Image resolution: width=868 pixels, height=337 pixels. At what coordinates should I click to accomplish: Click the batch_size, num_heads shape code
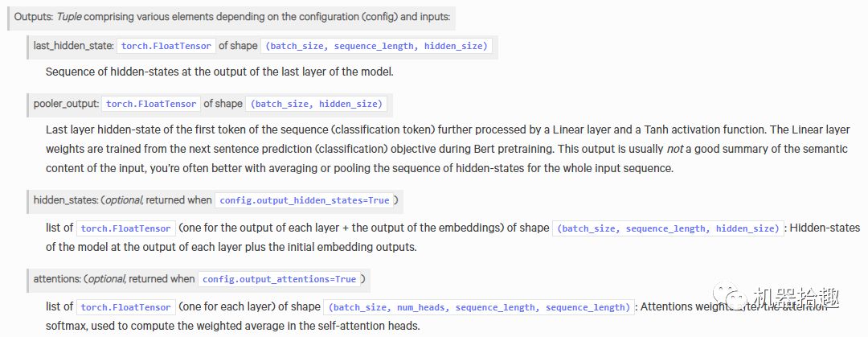tap(479, 306)
